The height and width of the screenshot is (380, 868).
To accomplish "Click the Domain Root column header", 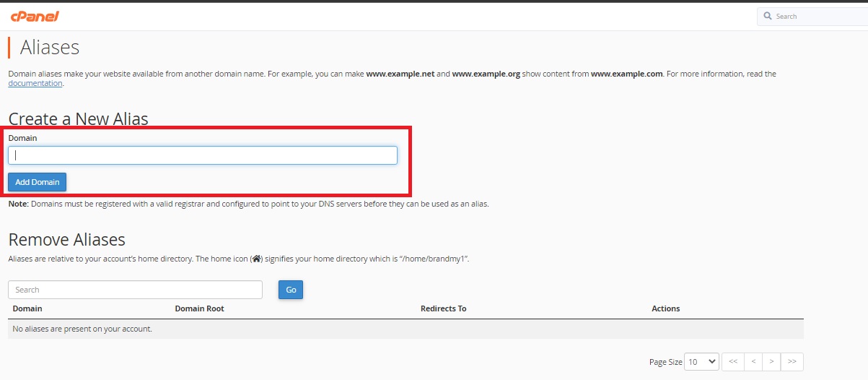I will [x=200, y=308].
